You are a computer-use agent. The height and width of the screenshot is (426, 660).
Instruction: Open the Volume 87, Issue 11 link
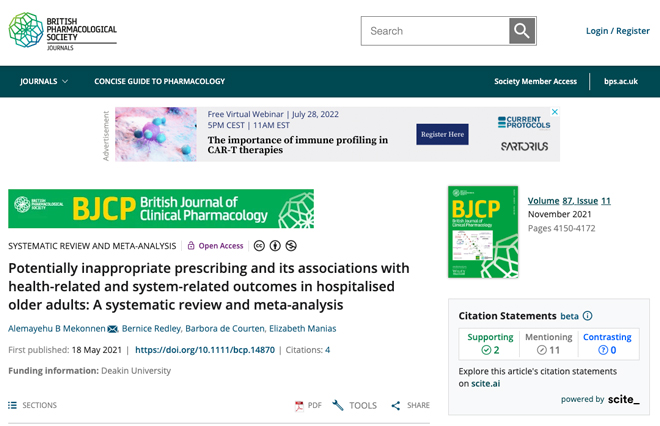(569, 201)
